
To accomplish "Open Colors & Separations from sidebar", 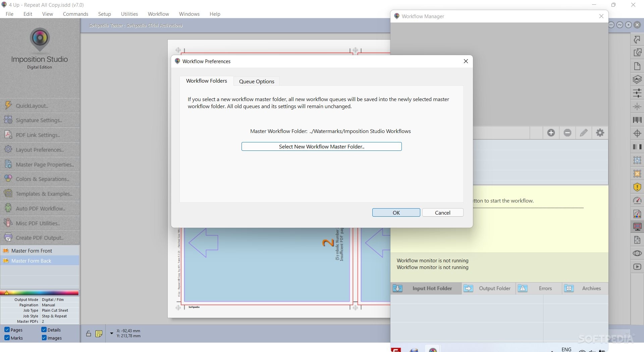I will click(x=40, y=179).
